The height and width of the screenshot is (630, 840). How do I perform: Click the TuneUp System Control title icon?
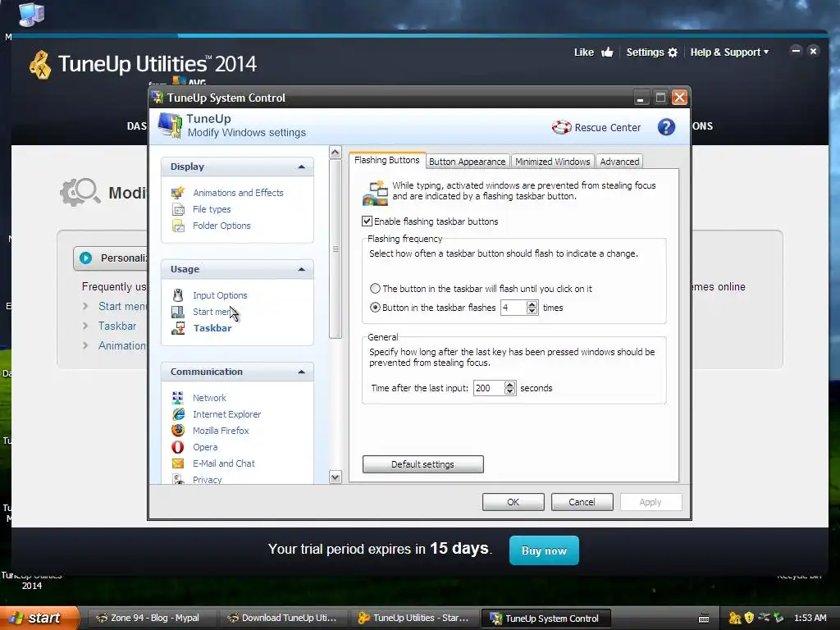tap(157, 98)
